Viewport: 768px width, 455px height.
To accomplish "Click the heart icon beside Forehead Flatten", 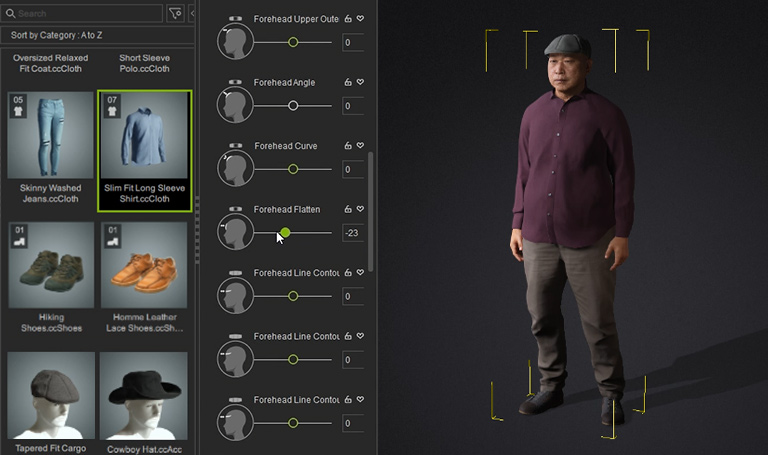I will [361, 210].
